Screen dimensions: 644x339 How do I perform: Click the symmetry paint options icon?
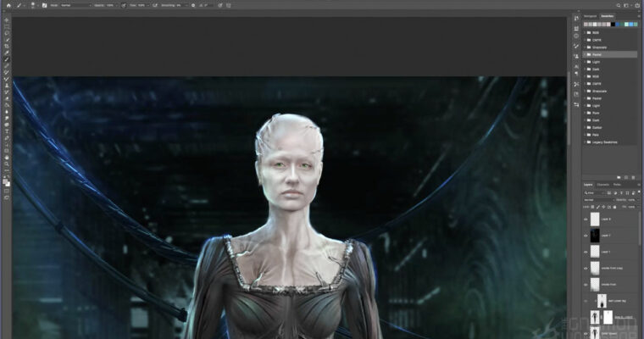[228, 5]
